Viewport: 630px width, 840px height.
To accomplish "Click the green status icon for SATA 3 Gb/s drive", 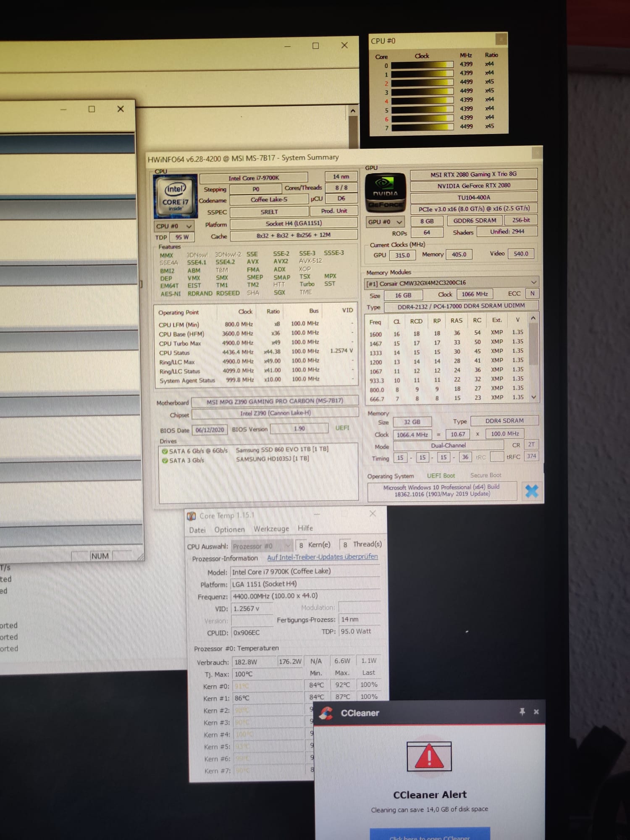I will 165,460.
